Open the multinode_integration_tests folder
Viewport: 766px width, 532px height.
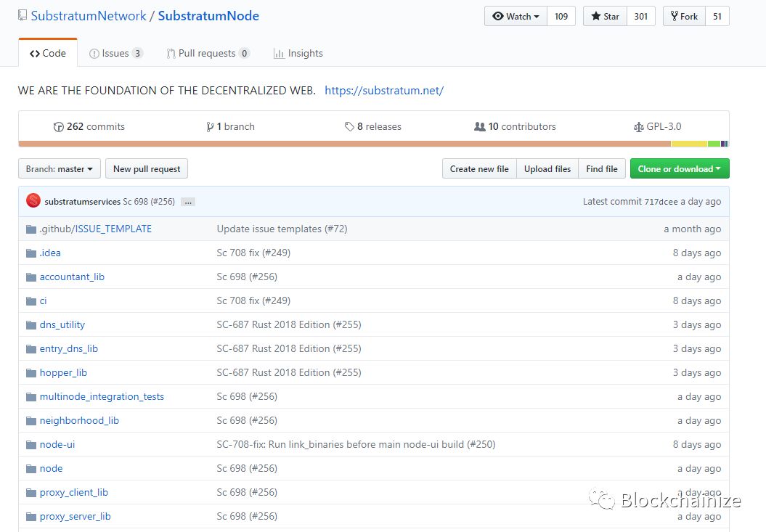click(x=102, y=396)
